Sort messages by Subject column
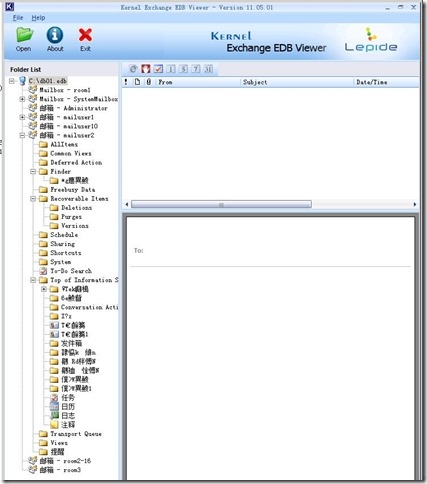The width and height of the screenshot is (427, 484). 297,82
